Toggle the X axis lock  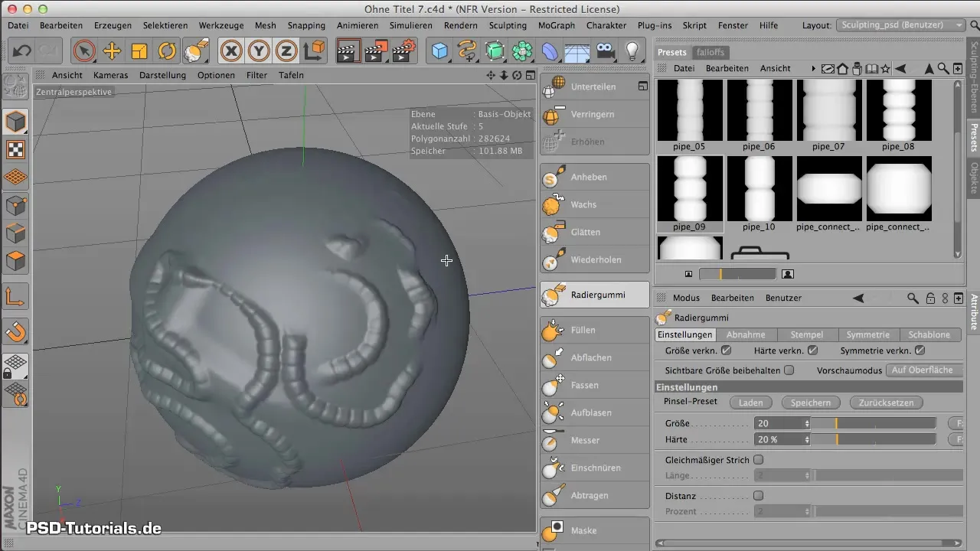231,51
